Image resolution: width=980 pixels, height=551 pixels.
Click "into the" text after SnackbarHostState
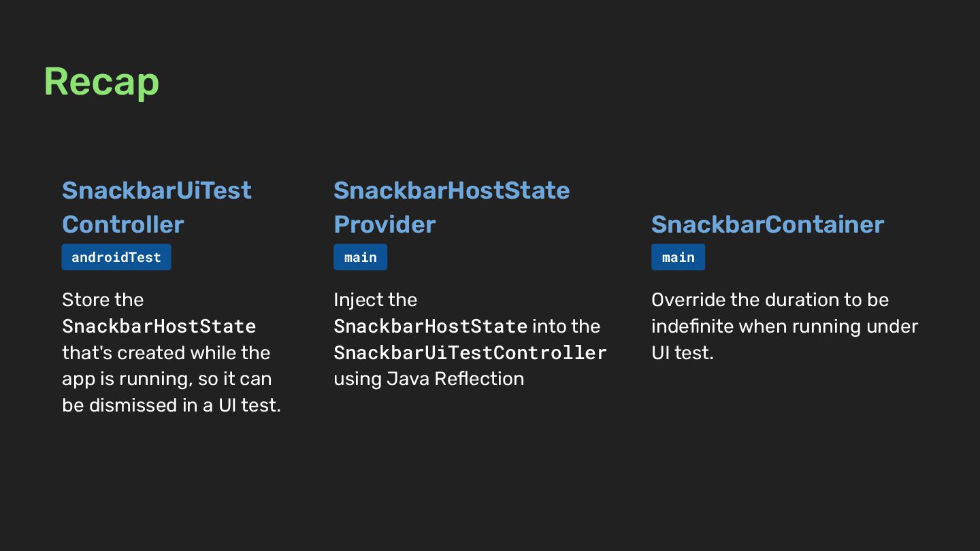click(566, 327)
